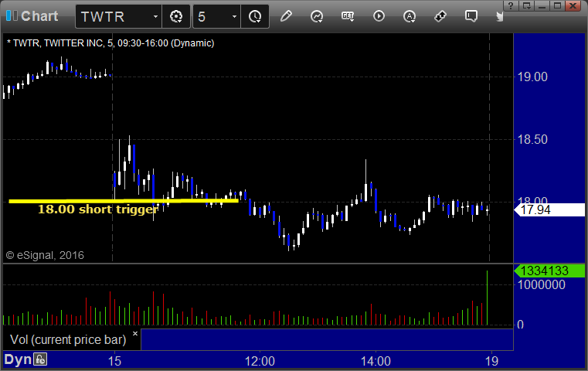
Task: Click the circular play icon in the toolbar
Action: pyautogui.click(x=379, y=16)
